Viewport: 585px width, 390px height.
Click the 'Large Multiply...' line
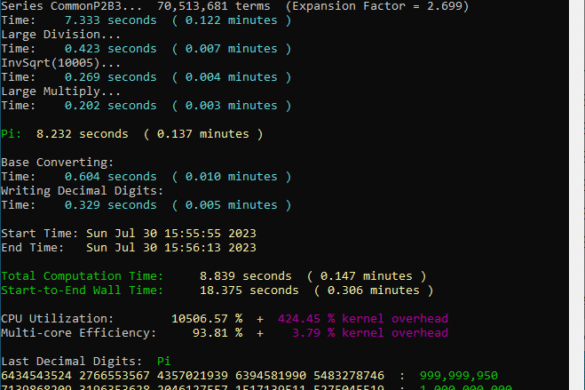point(61,91)
